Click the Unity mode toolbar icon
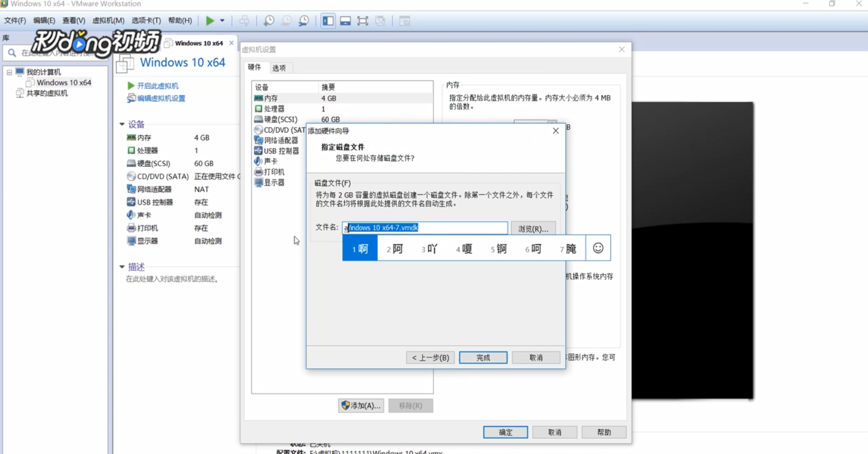 (x=380, y=21)
